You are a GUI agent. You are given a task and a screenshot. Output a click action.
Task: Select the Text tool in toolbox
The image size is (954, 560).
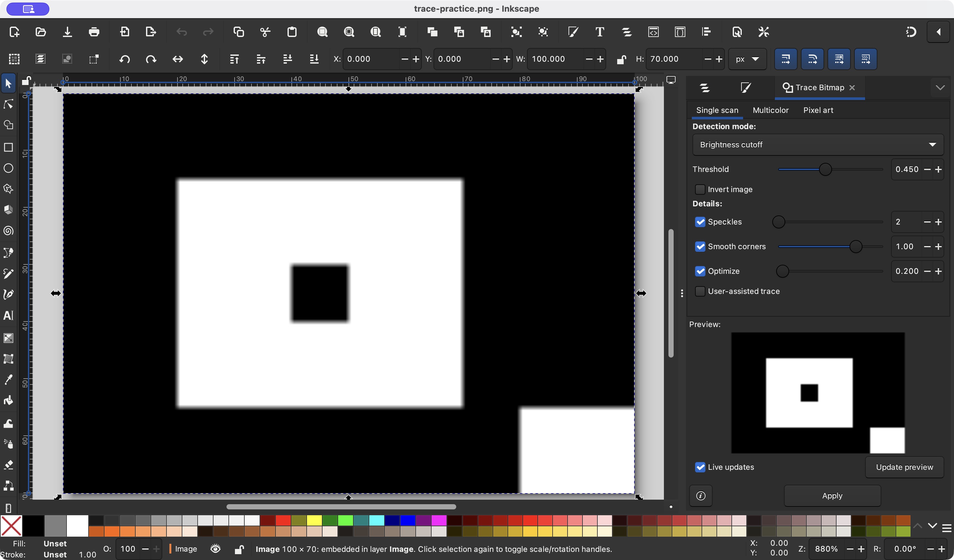[x=8, y=315]
